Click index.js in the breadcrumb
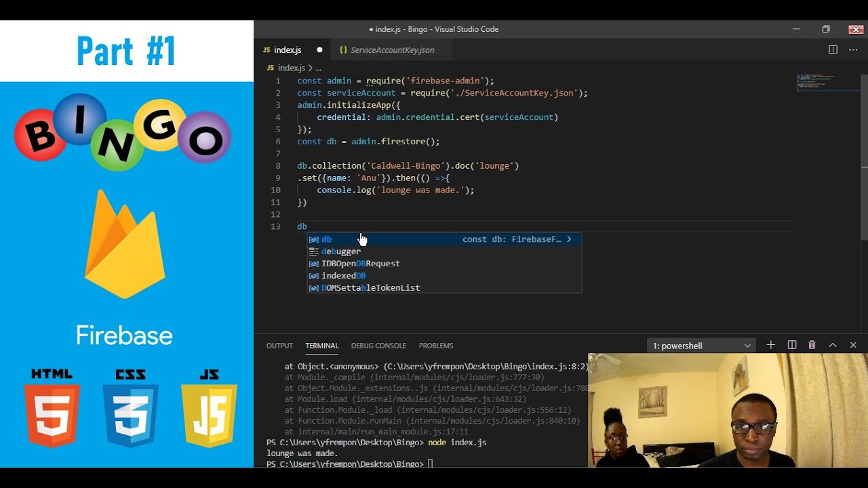 [x=292, y=68]
